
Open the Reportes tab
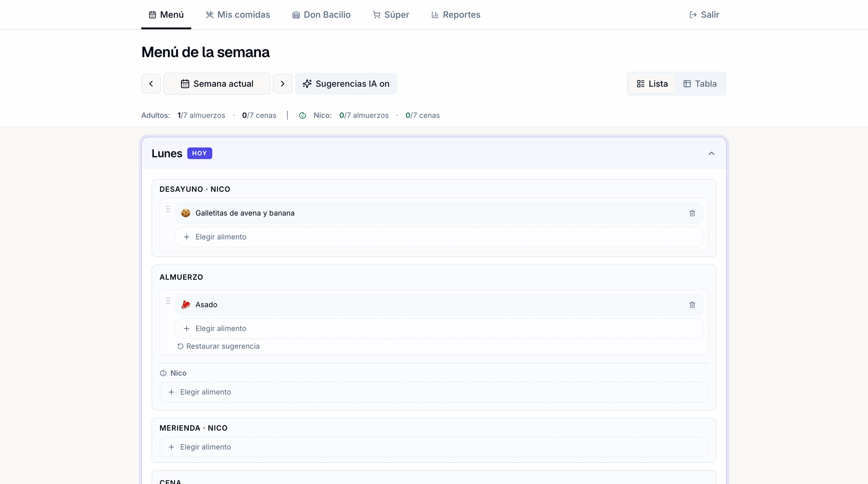tap(456, 15)
